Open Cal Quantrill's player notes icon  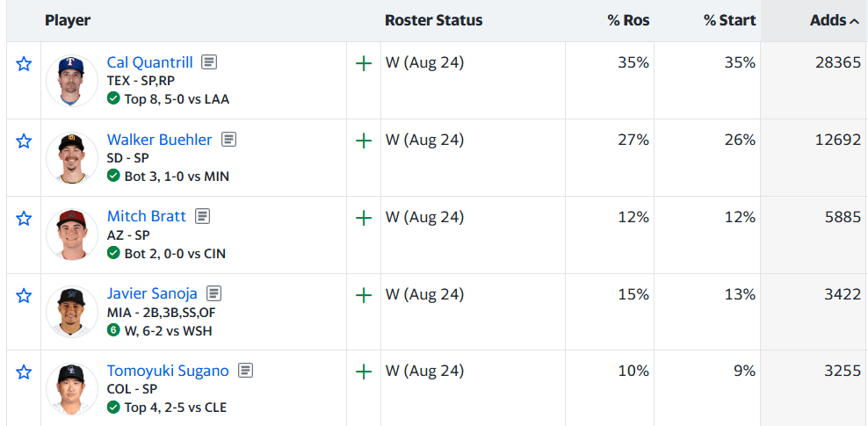tap(209, 62)
